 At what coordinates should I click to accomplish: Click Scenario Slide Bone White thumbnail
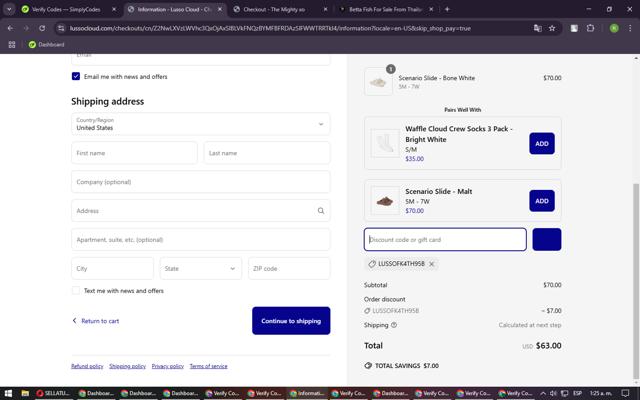[378, 82]
